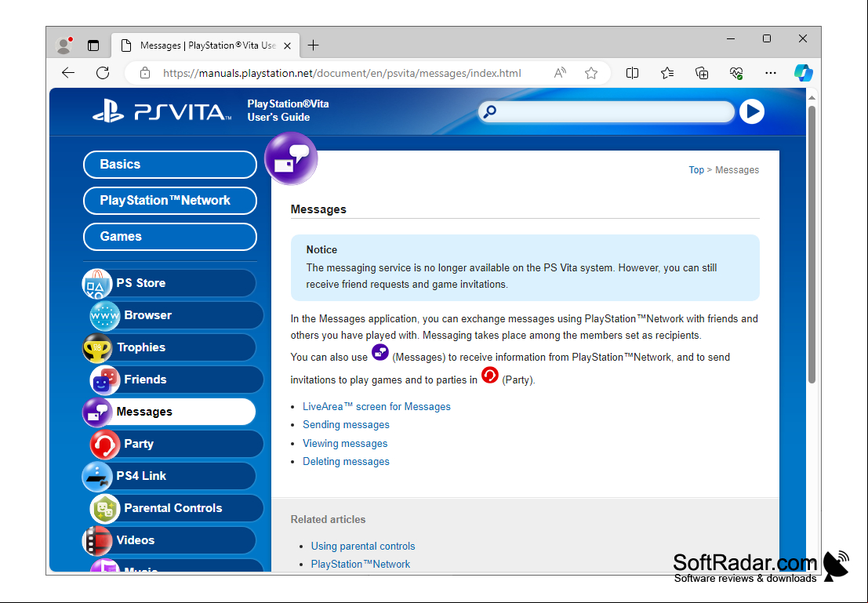Click the User's Guide search field
Screen dimensions: 868x603
[x=607, y=112]
